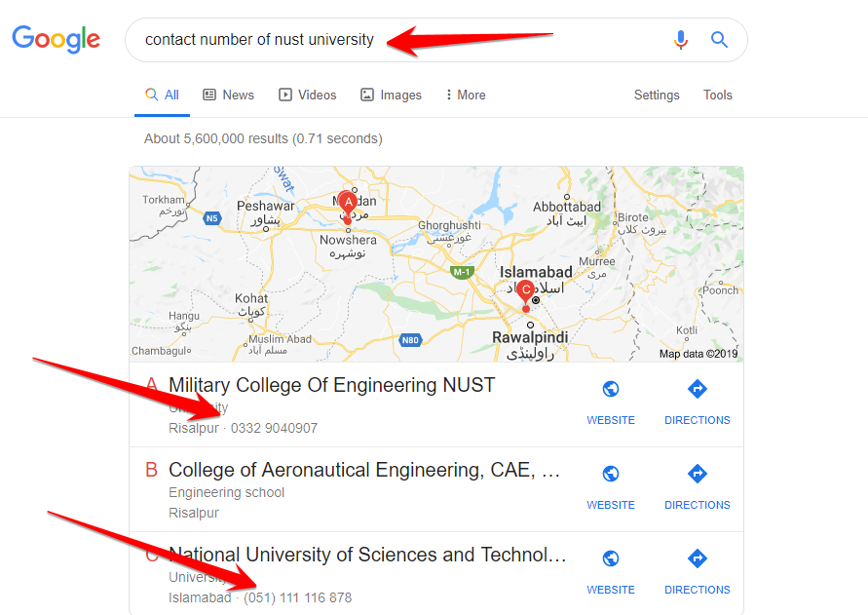
Task: Get directions to College of Aeronautical Engineering
Action: (x=697, y=475)
